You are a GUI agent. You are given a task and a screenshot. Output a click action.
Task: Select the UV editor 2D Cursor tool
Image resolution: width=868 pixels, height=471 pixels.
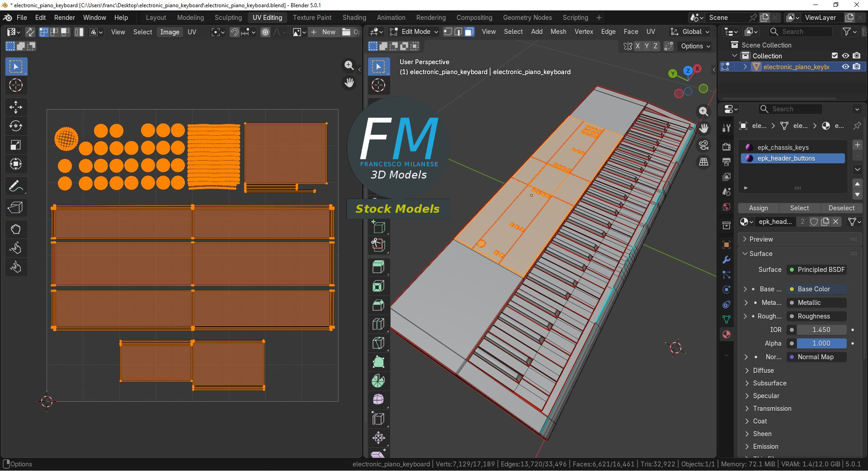pos(16,86)
